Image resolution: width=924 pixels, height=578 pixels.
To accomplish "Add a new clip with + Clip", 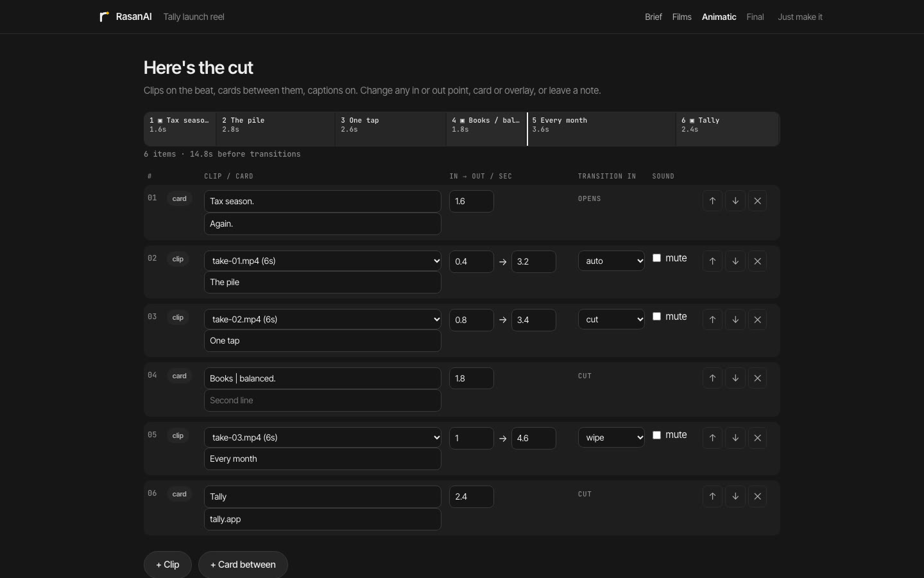I will 167,565.
